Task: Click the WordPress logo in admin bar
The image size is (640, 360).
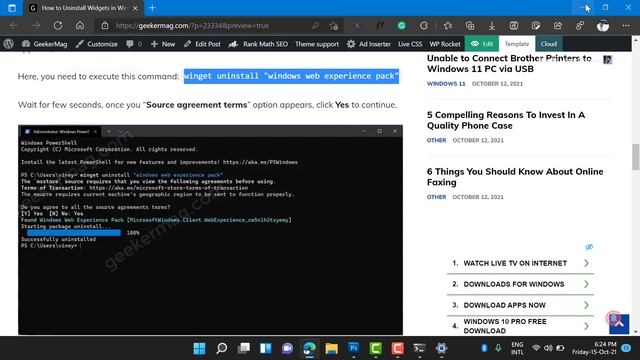Action: point(9,44)
